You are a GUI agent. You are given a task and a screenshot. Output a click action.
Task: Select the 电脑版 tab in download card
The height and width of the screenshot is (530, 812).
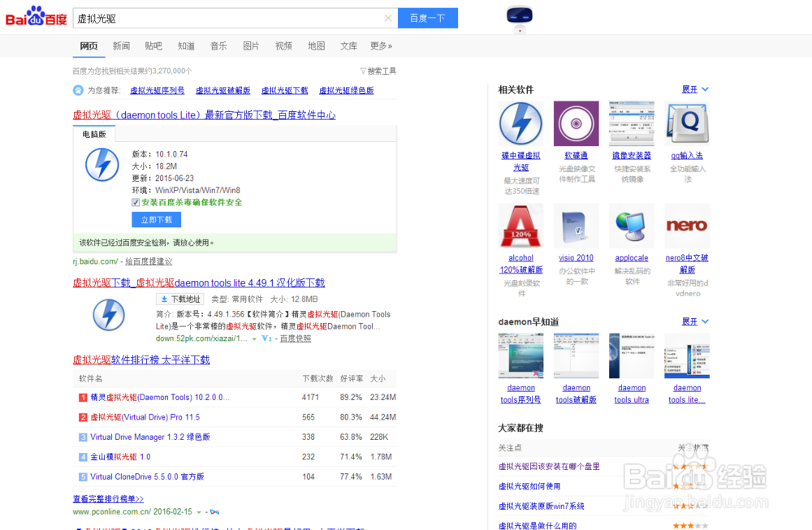93,134
